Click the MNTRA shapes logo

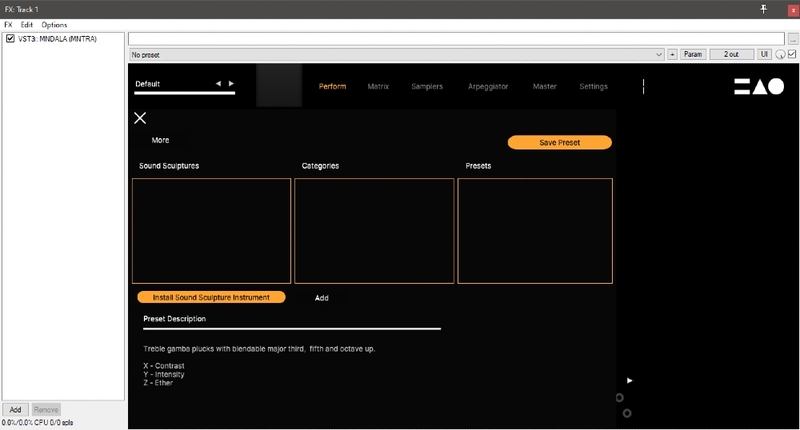point(758,87)
